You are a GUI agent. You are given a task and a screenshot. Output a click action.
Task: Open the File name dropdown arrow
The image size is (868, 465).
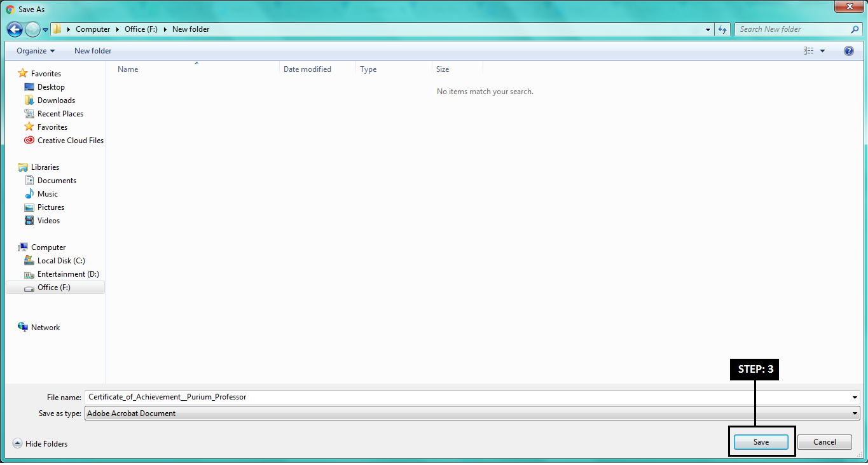[855, 397]
